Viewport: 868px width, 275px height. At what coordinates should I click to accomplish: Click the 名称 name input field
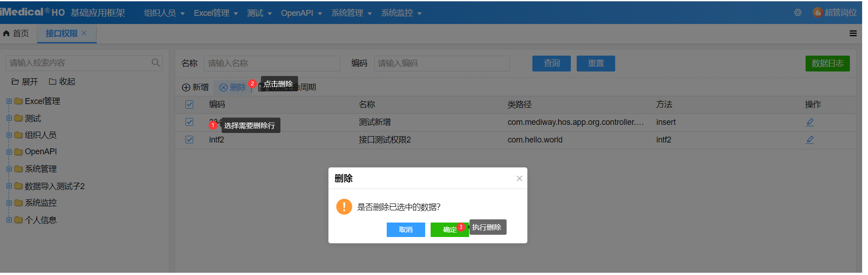pyautogui.click(x=272, y=63)
